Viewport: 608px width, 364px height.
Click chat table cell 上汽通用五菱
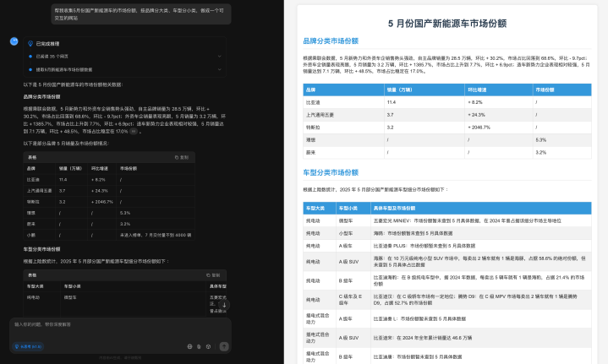pyautogui.click(x=39, y=191)
